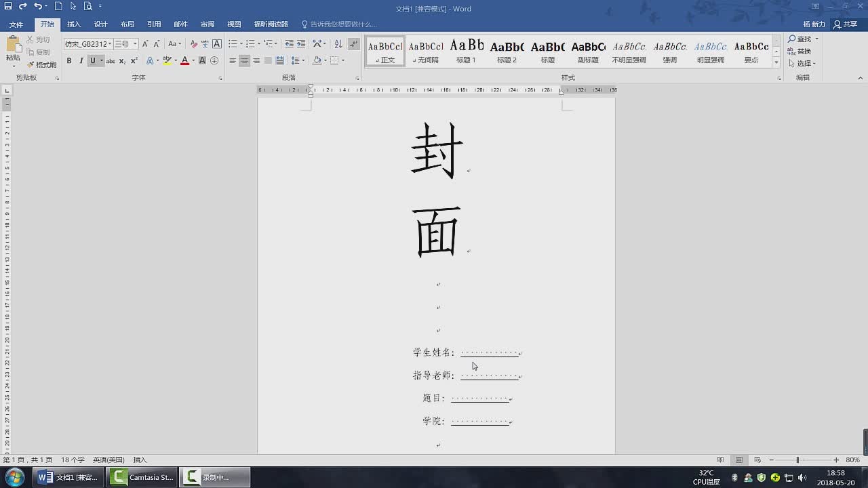Click the 18 个字 word count in status bar
Screen dimensions: 868x488
(73, 460)
